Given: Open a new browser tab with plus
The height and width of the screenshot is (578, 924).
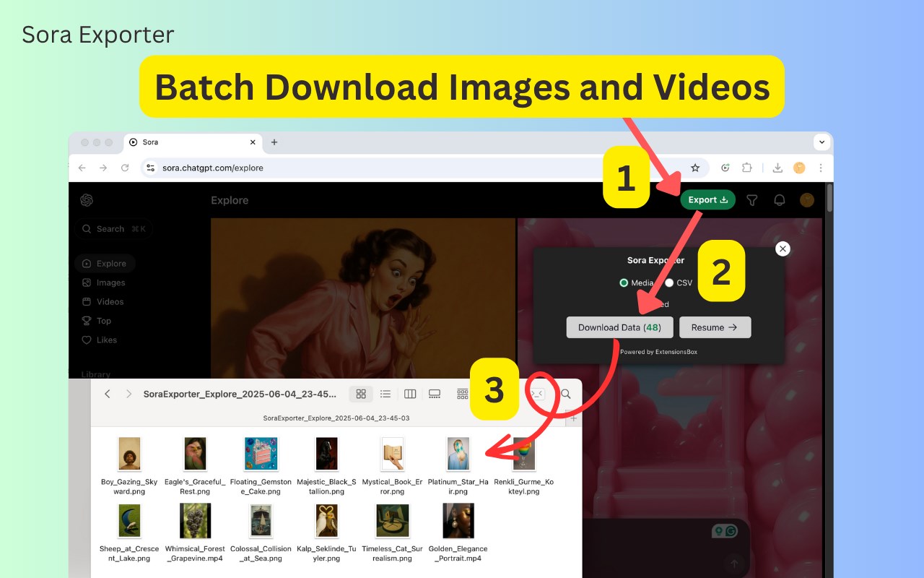Looking at the screenshot, I should pos(274,142).
